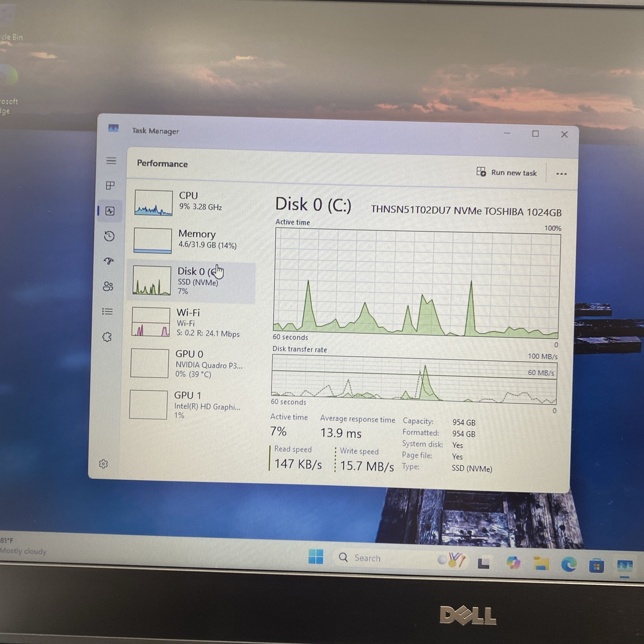Click the Type SSD (NVMe) value

(472, 469)
